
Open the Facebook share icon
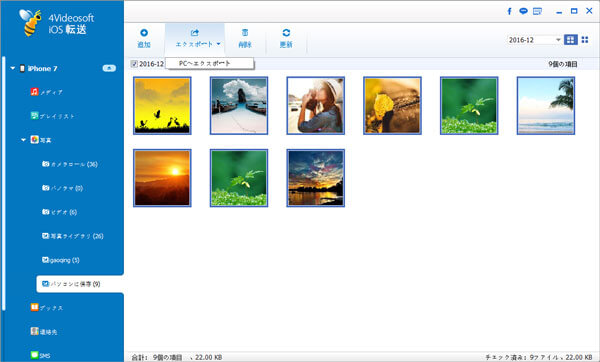pyautogui.click(x=509, y=11)
